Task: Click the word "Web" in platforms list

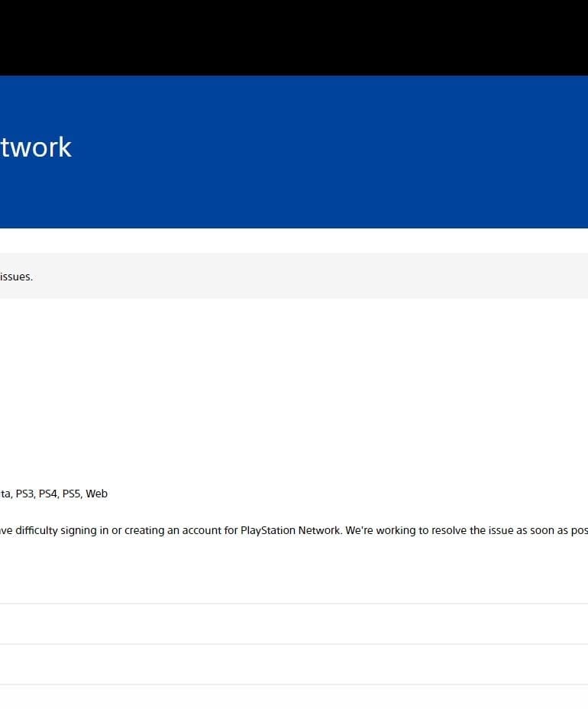Action: click(x=97, y=494)
